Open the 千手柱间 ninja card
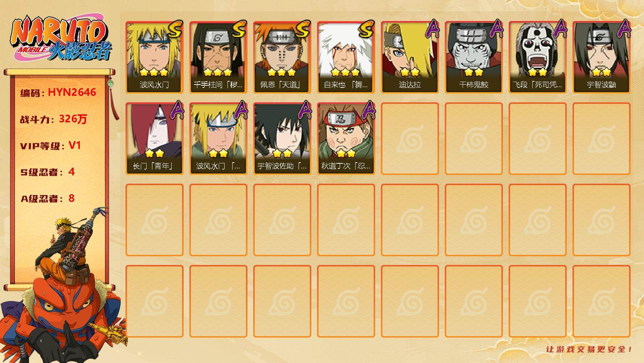The image size is (644, 363). 218,57
